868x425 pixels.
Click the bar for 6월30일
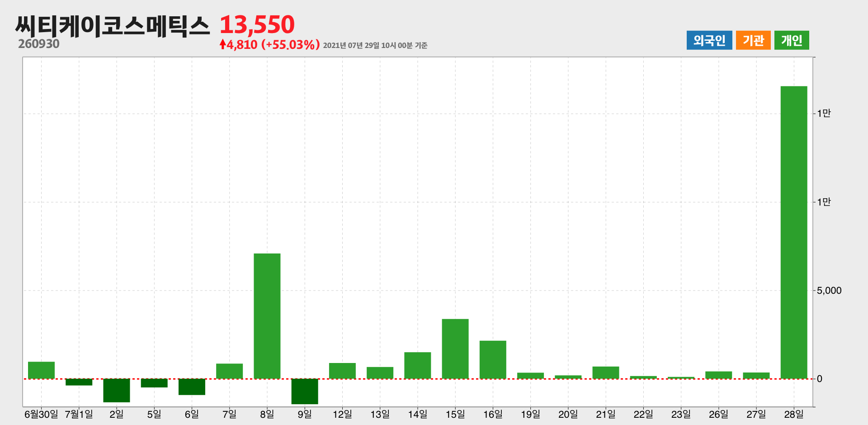tap(41, 370)
